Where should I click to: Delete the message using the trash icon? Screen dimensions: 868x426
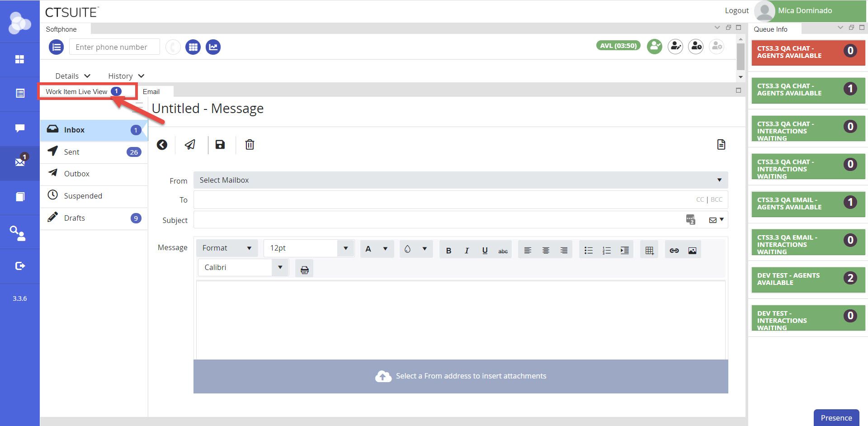[x=250, y=145]
